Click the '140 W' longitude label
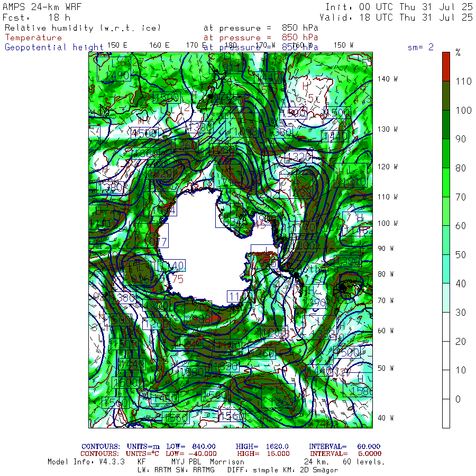Screen dimensions: 476x476 [x=387, y=79]
